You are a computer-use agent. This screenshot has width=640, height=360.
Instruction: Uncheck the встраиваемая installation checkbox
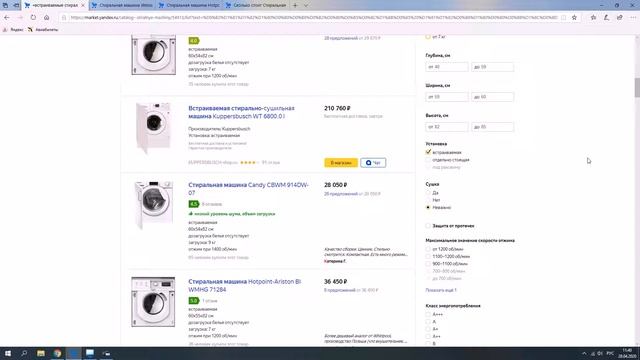point(428,152)
